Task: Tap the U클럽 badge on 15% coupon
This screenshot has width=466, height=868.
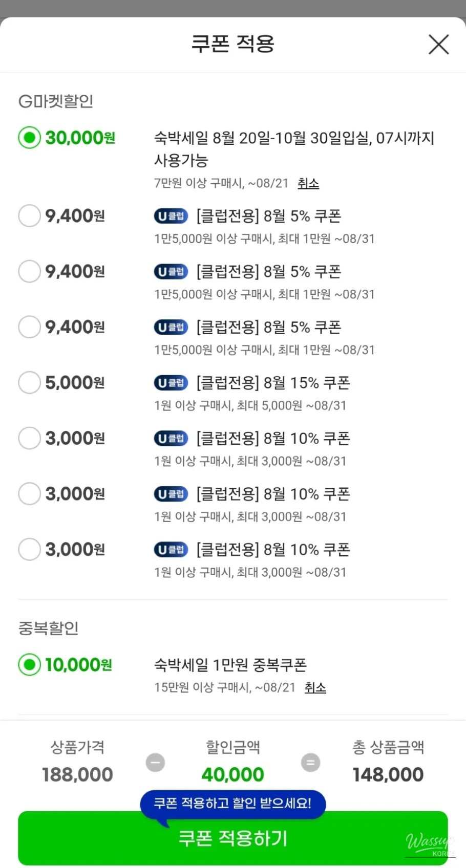Action: pyautogui.click(x=171, y=383)
